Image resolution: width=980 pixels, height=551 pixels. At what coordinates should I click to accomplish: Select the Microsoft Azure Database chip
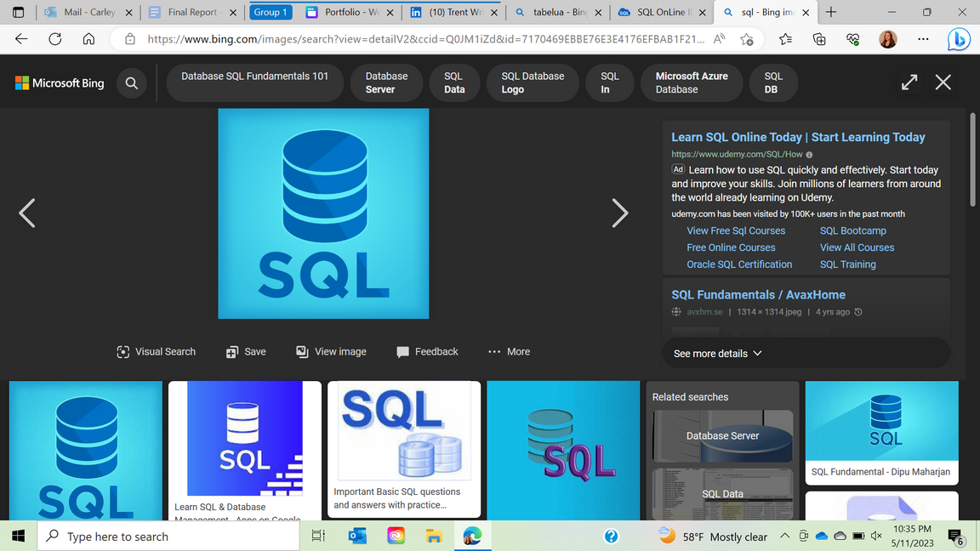[692, 82]
